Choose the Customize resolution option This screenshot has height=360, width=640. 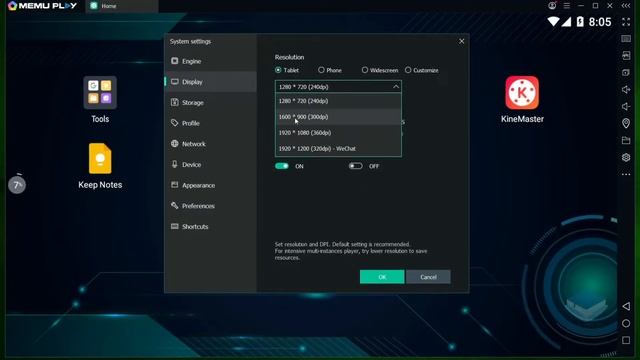coord(408,70)
